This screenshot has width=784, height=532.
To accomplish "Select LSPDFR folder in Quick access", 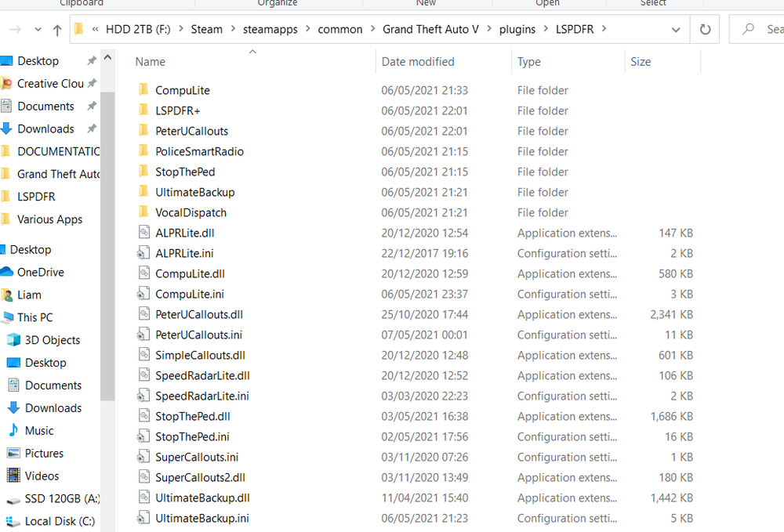I will 36,197.
